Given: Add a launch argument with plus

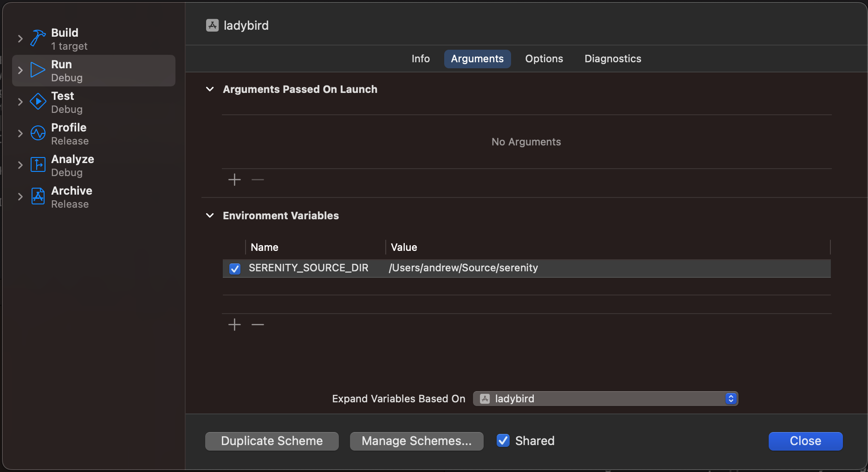Looking at the screenshot, I should (x=235, y=180).
